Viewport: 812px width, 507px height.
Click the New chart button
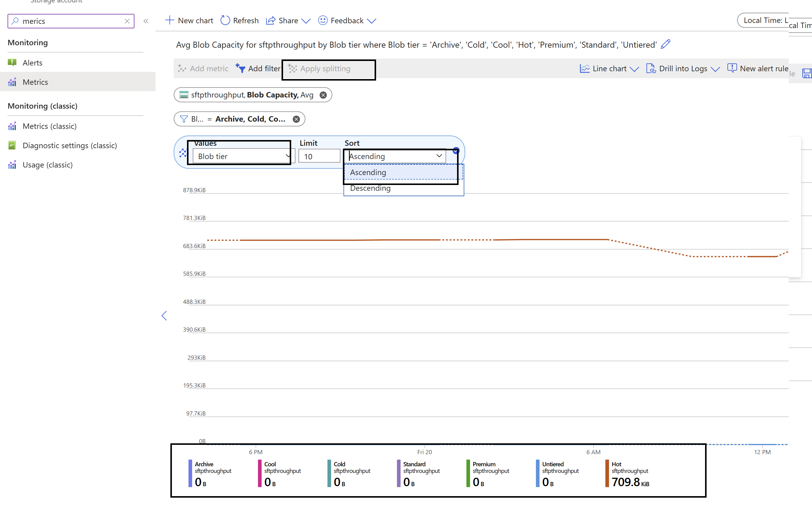tap(189, 21)
